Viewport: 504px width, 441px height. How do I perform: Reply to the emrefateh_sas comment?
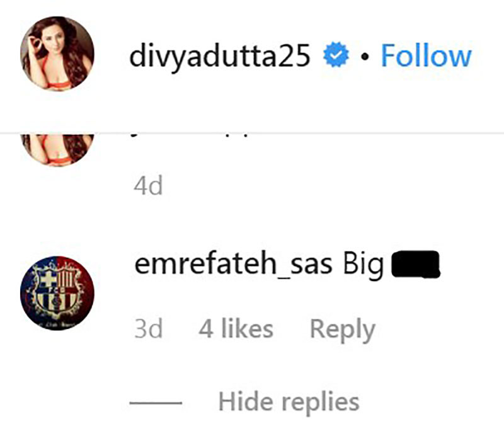click(x=343, y=330)
